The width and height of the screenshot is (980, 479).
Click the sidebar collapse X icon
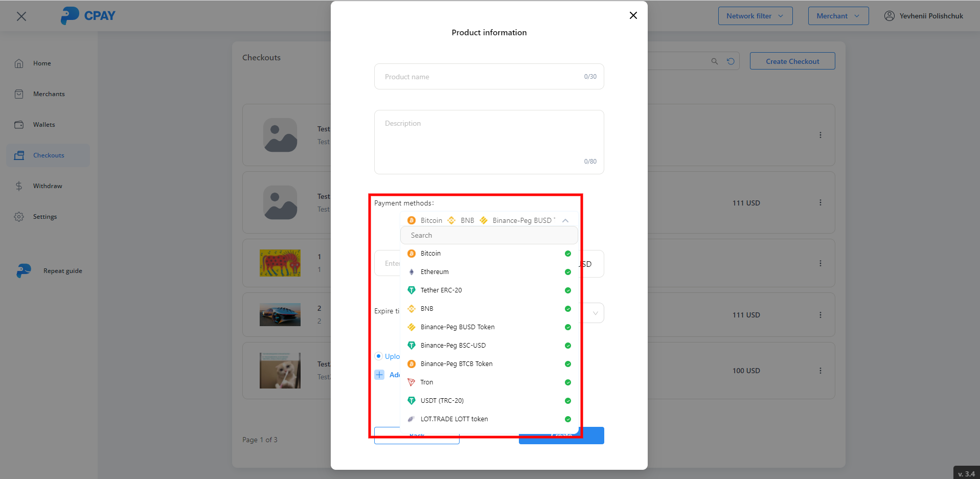point(21,16)
